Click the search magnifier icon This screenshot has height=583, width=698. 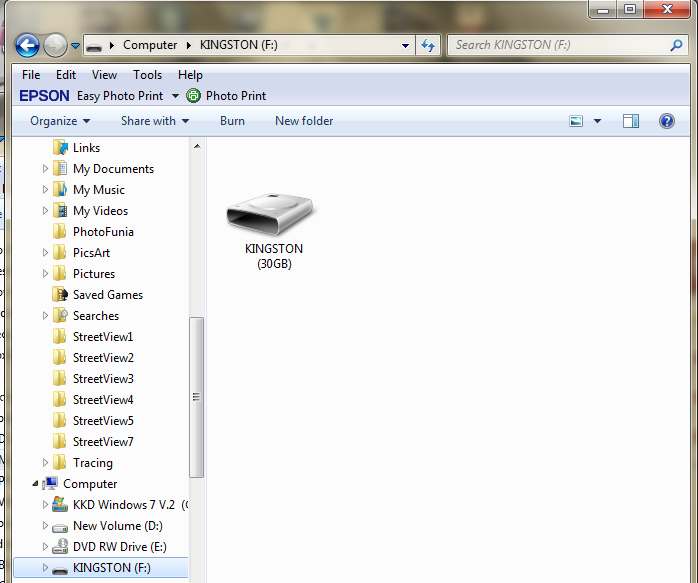click(x=676, y=45)
